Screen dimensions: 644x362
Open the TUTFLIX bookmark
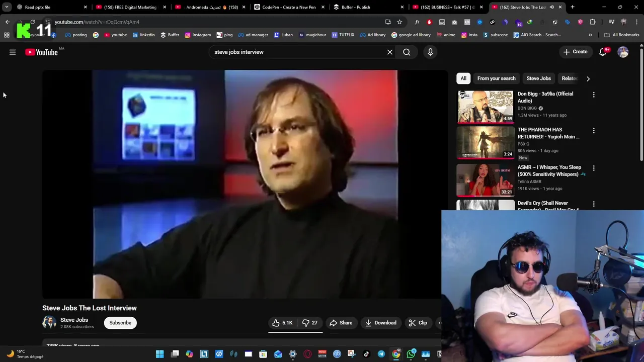(x=343, y=35)
